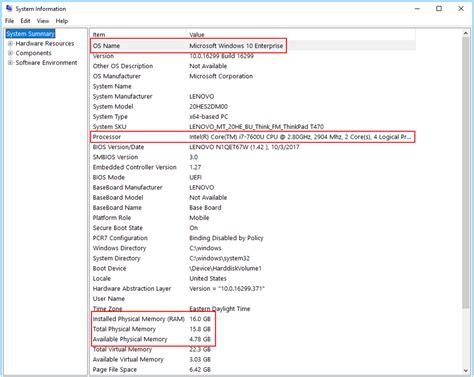Select the System Type row
The width and height of the screenshot is (474, 377).
(x=253, y=117)
